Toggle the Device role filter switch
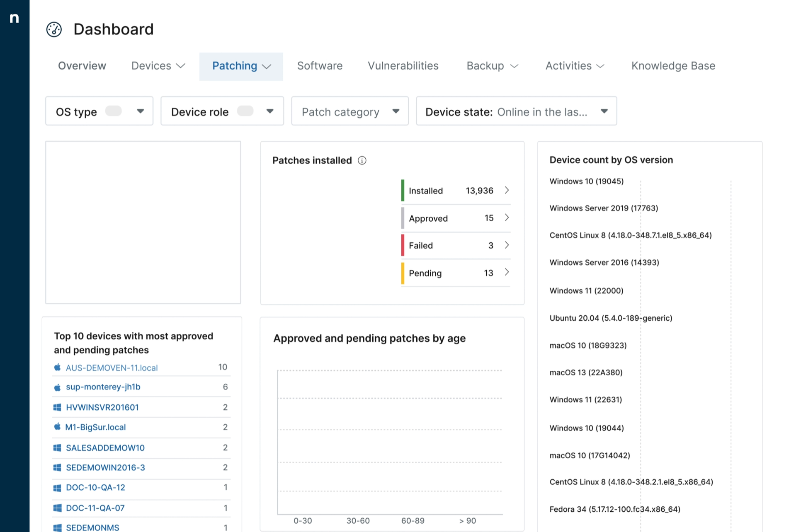 pos(245,111)
